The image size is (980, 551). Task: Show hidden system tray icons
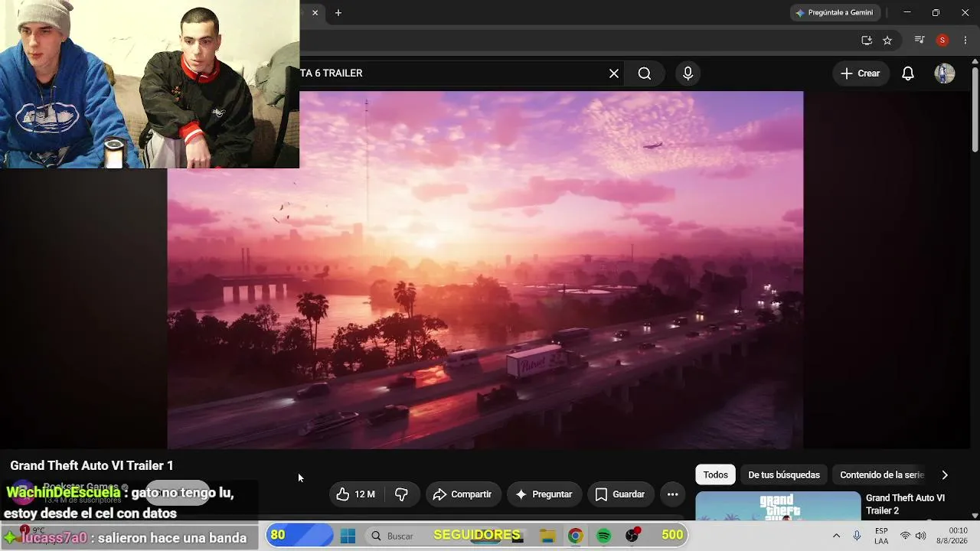(836, 536)
